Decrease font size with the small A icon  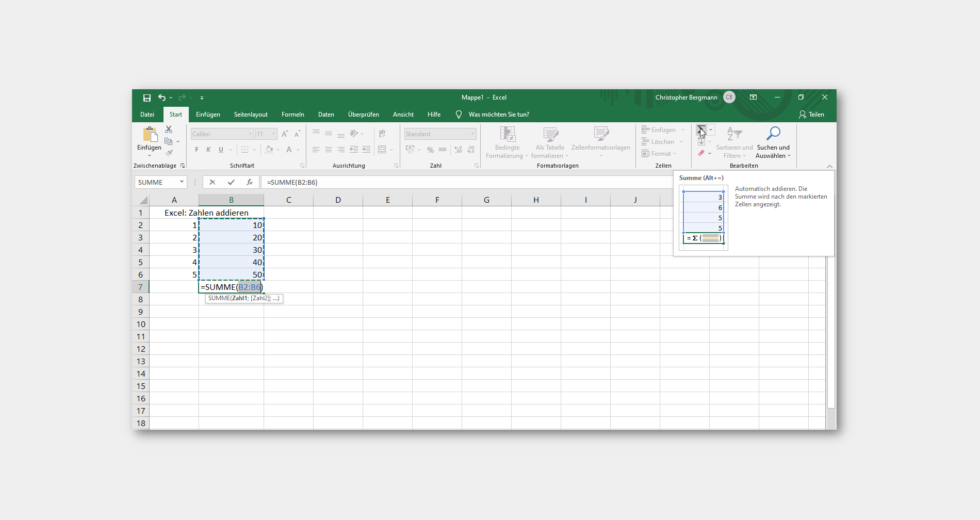click(x=297, y=134)
